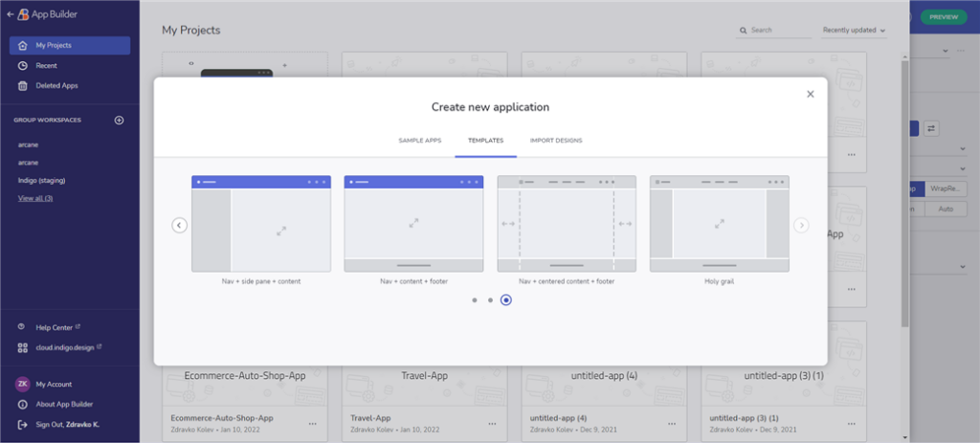Screen dimensions: 980x443
Task: Click the Recent clock icon
Action: point(23,66)
